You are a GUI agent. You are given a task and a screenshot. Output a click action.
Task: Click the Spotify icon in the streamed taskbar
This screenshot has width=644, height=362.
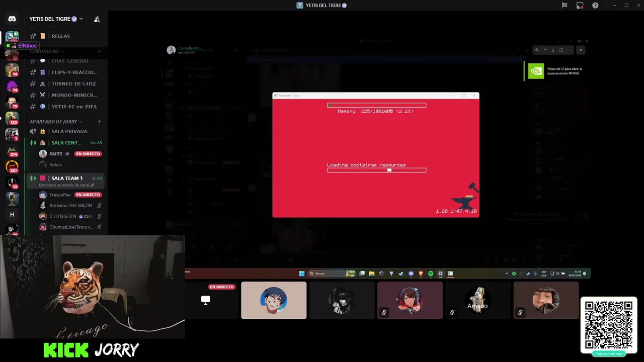pos(431,274)
